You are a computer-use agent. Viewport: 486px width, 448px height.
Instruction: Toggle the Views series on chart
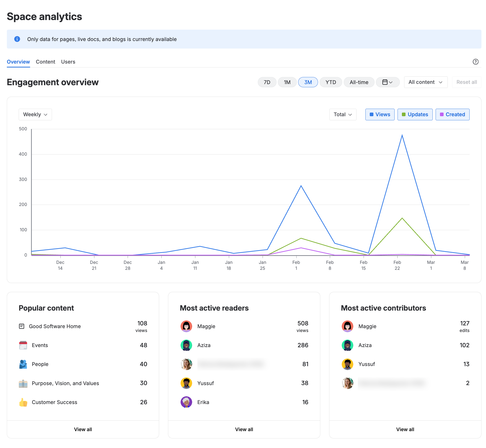coord(380,114)
